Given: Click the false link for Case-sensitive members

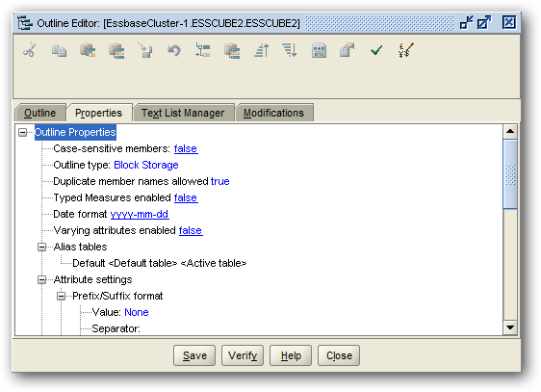Looking at the screenshot, I should click(186, 148).
